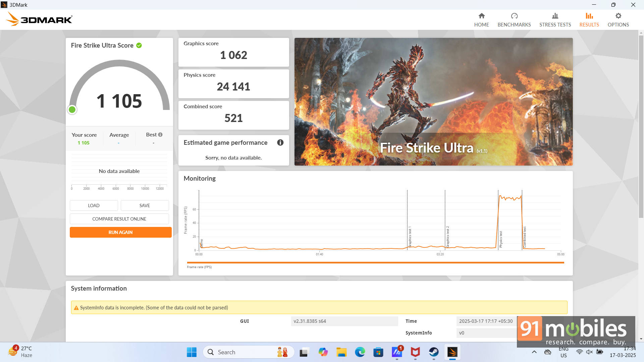Click the 3DMark logo
The height and width of the screenshot is (362, 644).
coord(39,19)
